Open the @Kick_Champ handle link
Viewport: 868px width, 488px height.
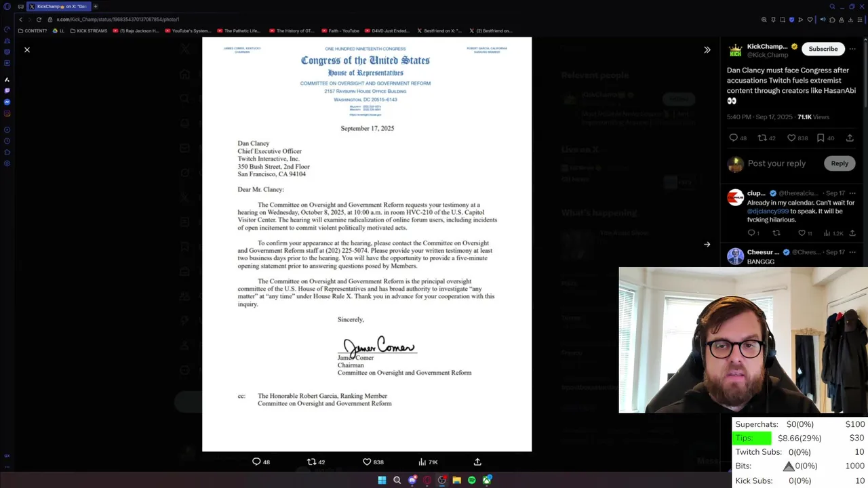[768, 55]
